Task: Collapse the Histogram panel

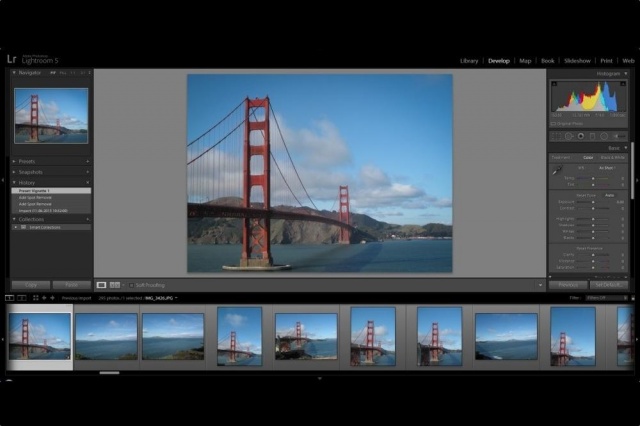Action: [x=626, y=74]
